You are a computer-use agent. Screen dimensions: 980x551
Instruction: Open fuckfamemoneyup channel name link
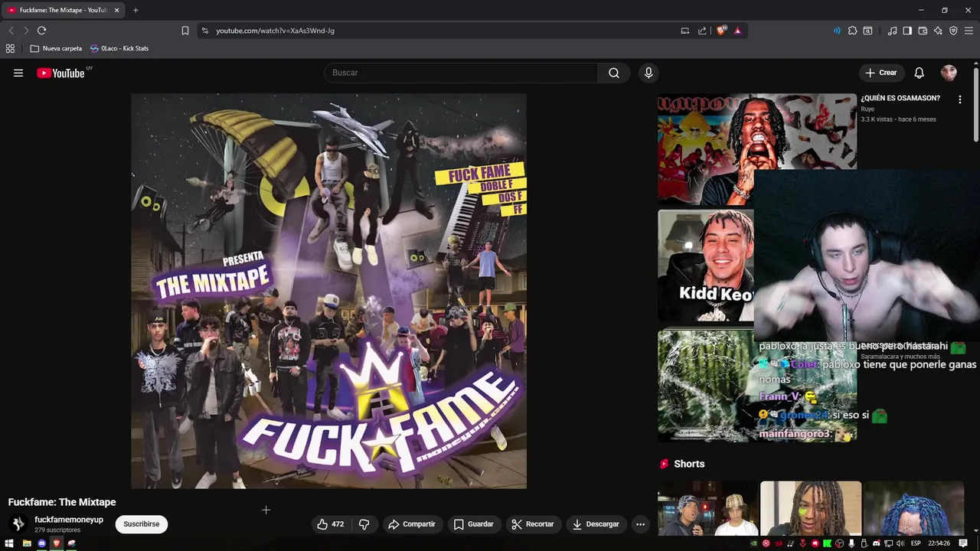[x=69, y=520]
